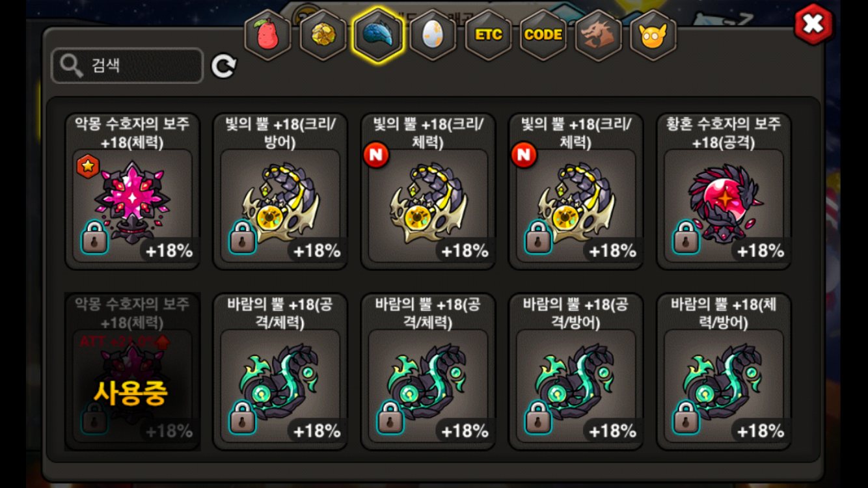Select the starred 악몽 수호자의 보주 item

[x=133, y=191]
